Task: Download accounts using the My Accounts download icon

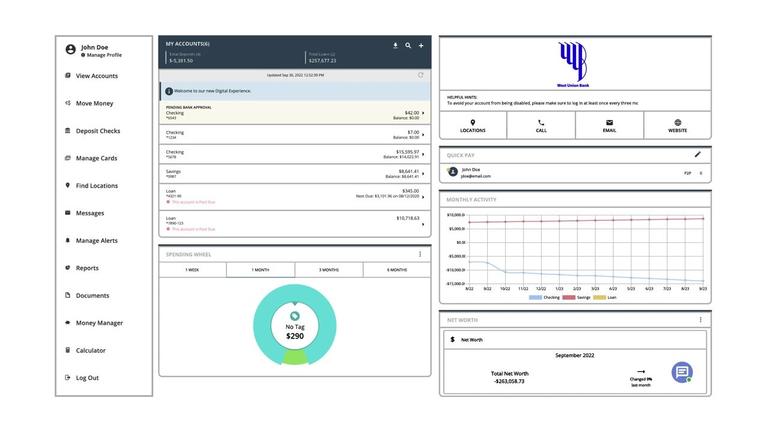Action: point(395,46)
